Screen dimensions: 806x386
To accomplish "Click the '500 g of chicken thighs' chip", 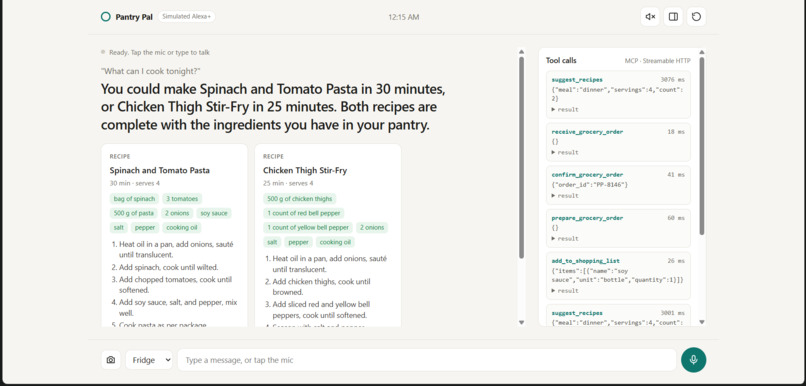I will 299,199.
